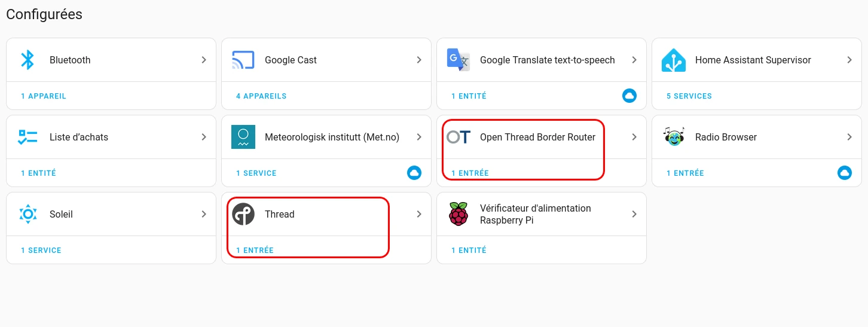Click the Home Assistant Supervisor icon

click(674, 60)
